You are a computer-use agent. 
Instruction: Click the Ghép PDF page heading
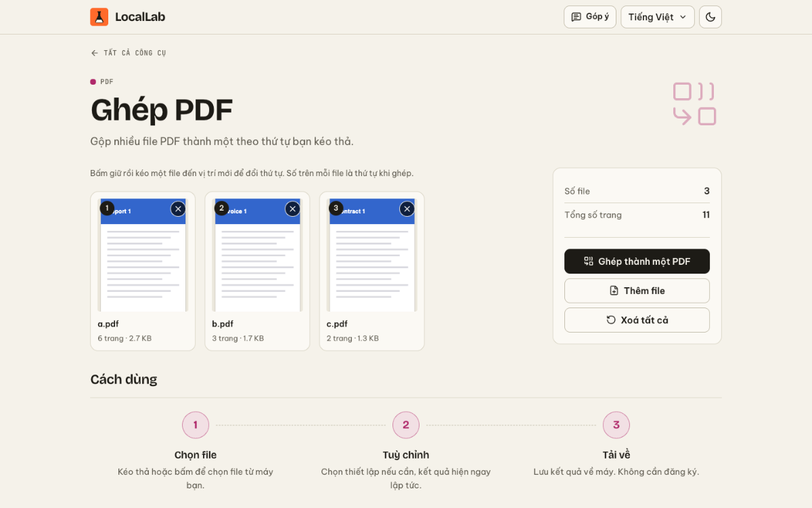tap(162, 110)
